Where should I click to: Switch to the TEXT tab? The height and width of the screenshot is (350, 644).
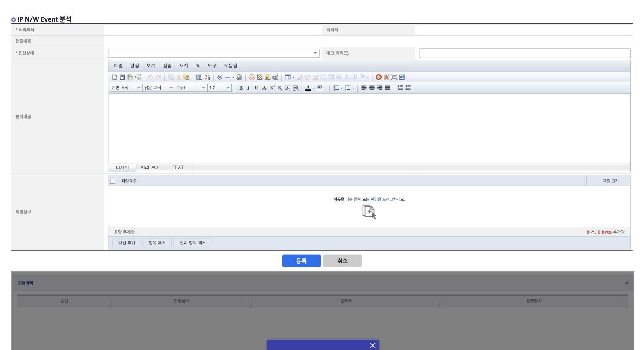click(x=178, y=167)
